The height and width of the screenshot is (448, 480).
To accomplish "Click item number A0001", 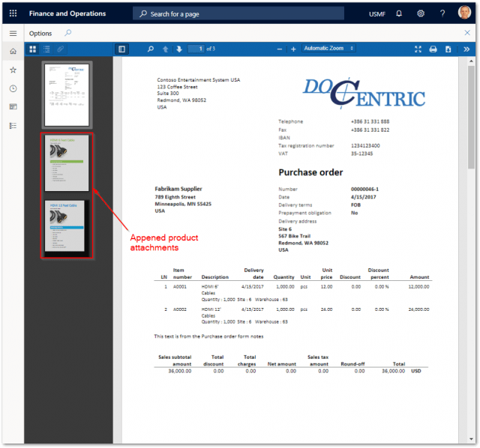I will click(x=180, y=286).
